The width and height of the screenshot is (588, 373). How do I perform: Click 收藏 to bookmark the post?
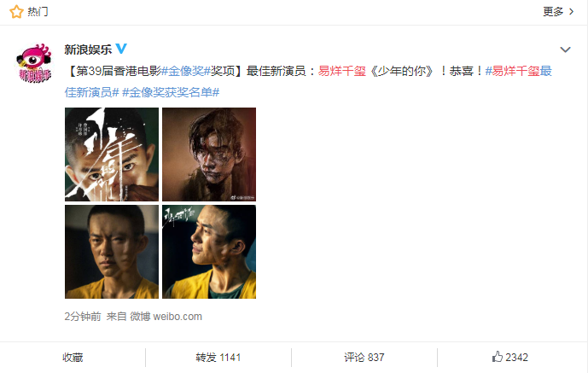pos(73,358)
